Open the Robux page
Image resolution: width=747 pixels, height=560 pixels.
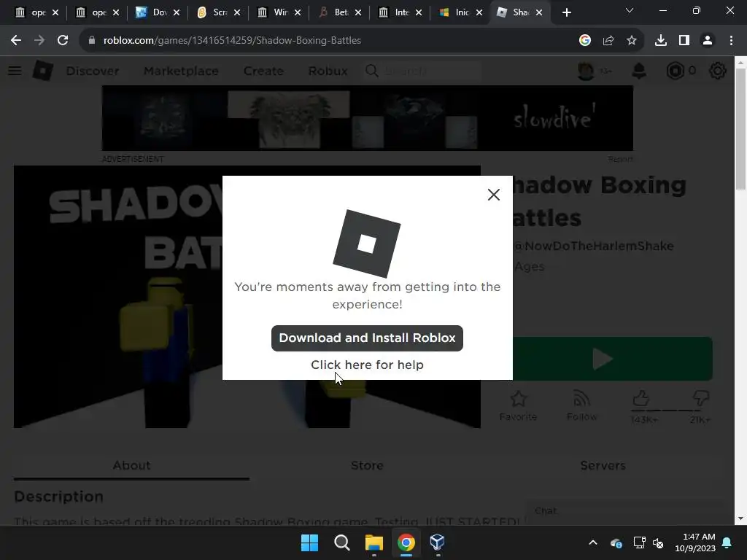pyautogui.click(x=328, y=71)
